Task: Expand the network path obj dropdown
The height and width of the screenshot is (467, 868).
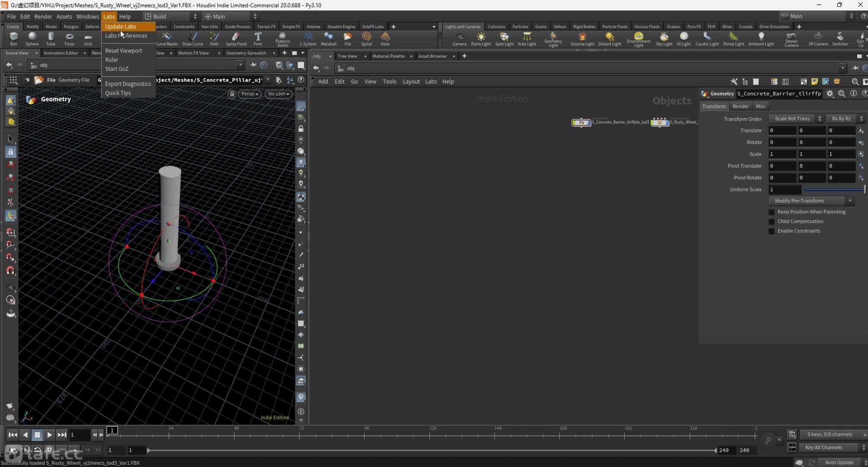Action: (x=842, y=68)
